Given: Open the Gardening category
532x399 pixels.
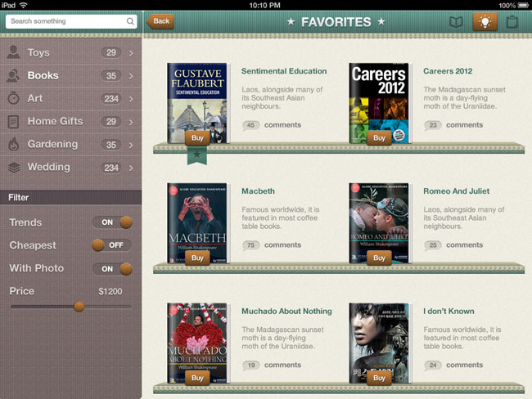Looking at the screenshot, I should pos(52,144).
